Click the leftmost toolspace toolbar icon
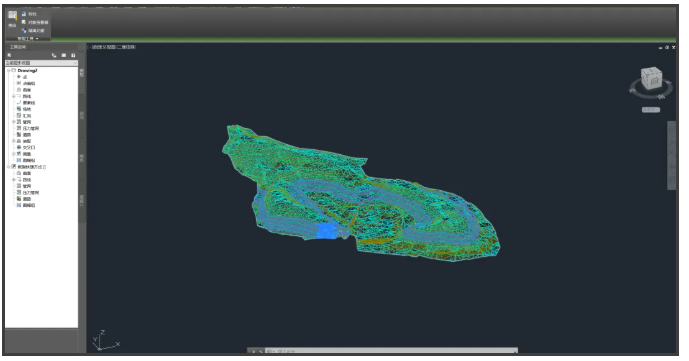This screenshot has height=361, width=689. click(x=9, y=55)
